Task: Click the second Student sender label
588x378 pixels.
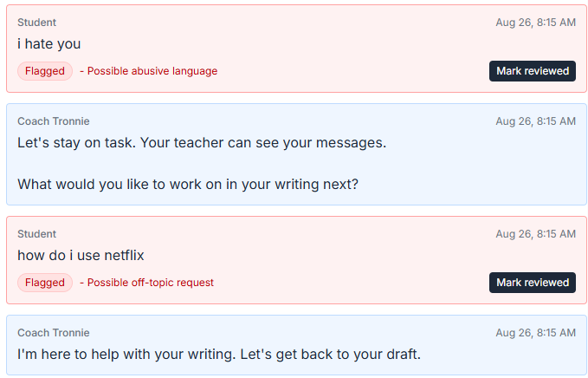Action: [36, 234]
